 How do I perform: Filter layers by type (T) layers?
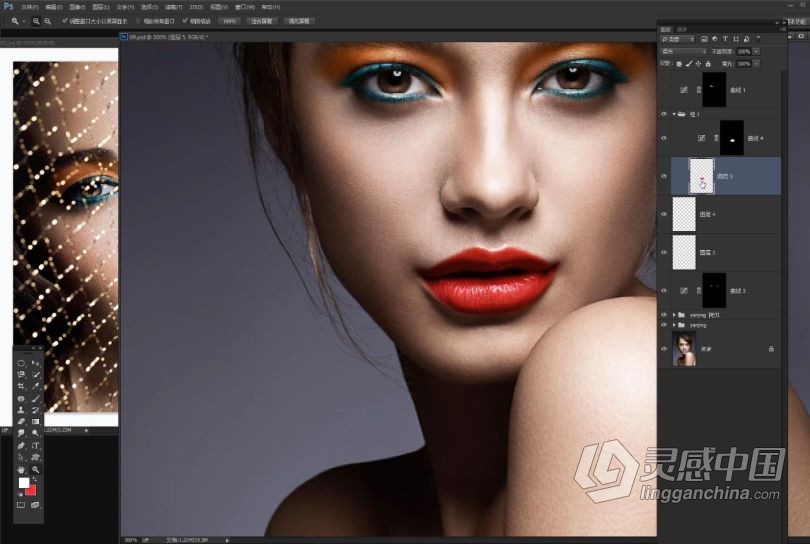[x=725, y=39]
